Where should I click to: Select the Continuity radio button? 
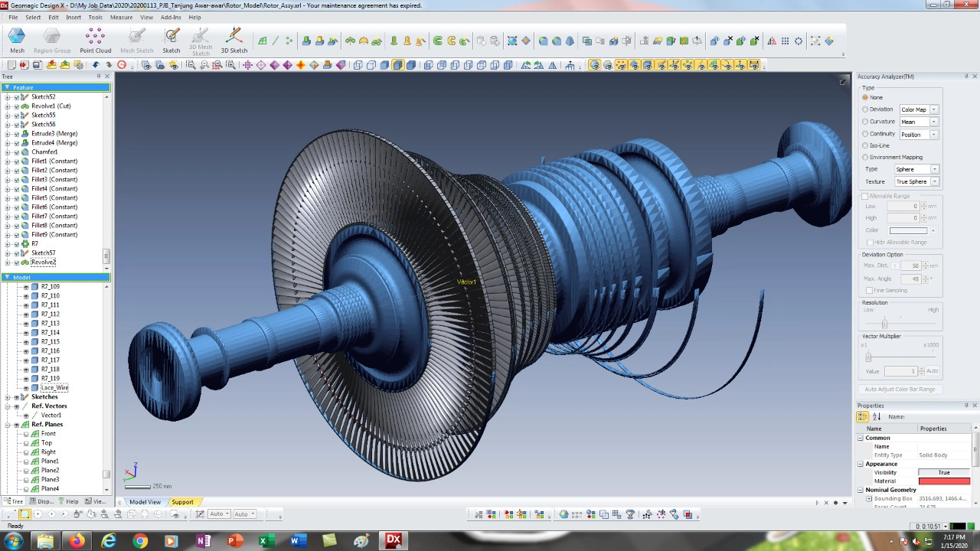pyautogui.click(x=866, y=134)
